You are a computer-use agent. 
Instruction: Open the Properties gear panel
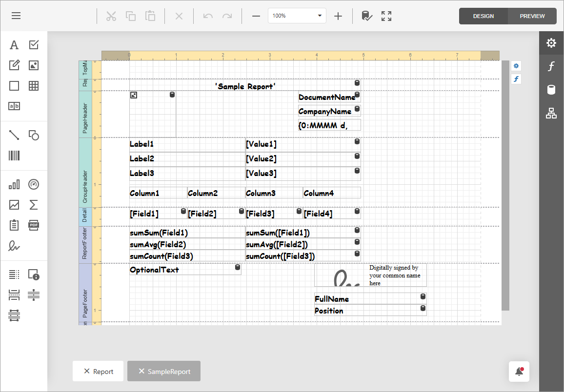[551, 43]
